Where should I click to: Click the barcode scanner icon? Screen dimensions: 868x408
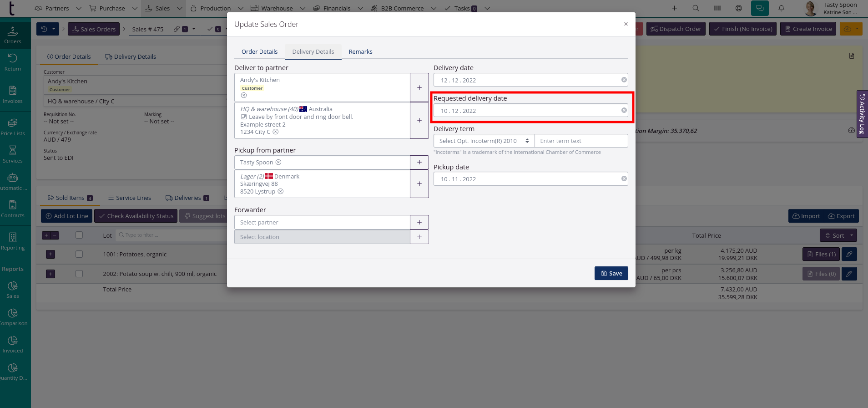tap(717, 8)
